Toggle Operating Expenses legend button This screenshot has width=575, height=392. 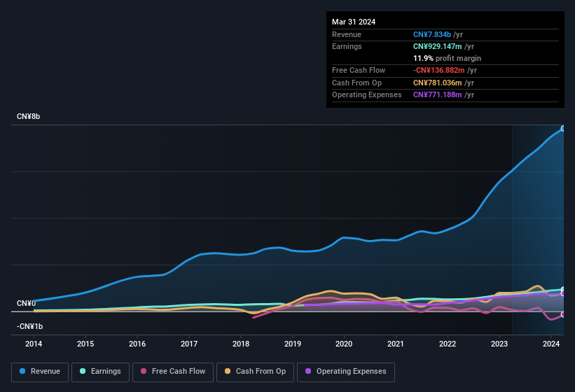point(345,372)
